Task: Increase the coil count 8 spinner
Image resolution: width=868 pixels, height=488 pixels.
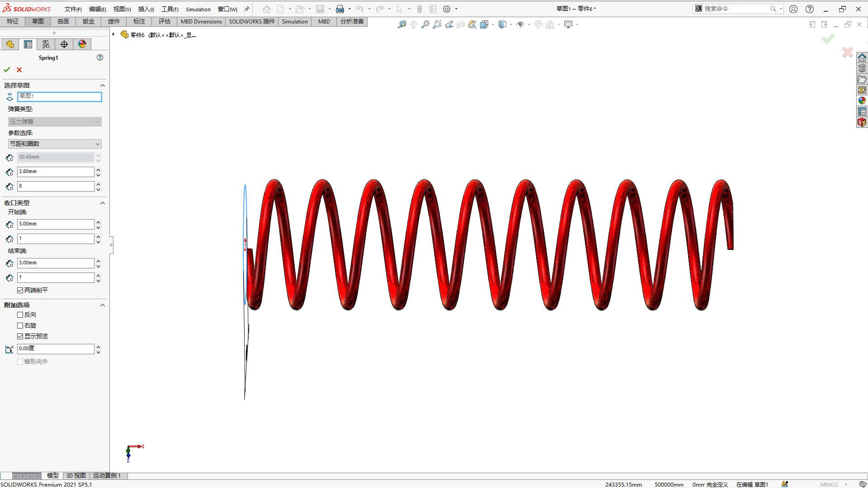Action: (98, 184)
